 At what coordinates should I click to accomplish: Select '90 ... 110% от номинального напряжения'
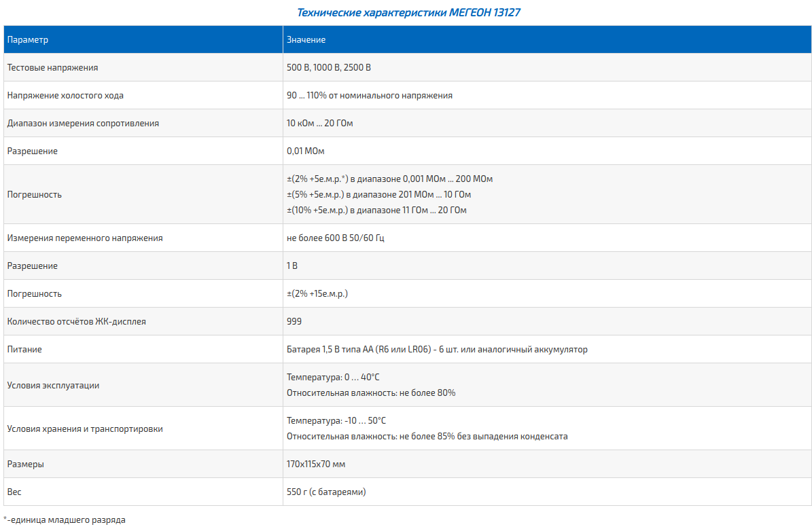pos(370,95)
